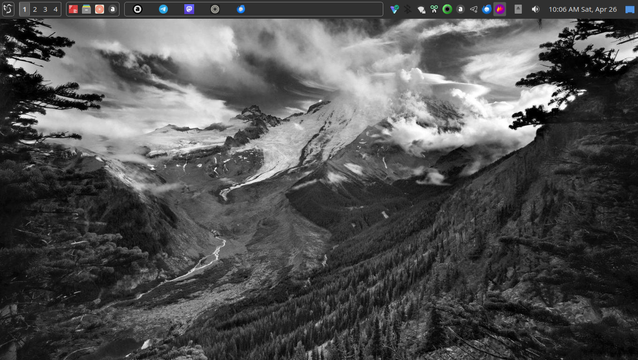This screenshot has height=360, width=638.
Task: Open the network connection tray icon
Action: pos(421,9)
